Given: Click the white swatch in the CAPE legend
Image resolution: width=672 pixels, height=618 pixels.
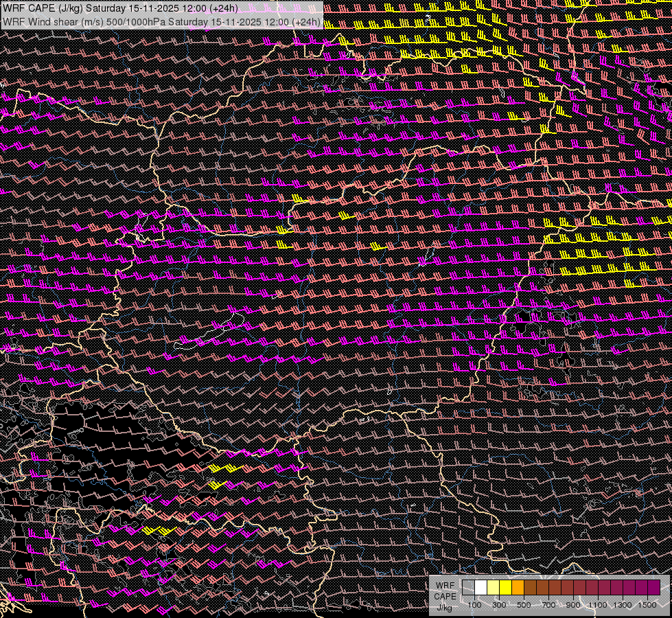Looking at the screenshot, I should pyautogui.click(x=480, y=587).
